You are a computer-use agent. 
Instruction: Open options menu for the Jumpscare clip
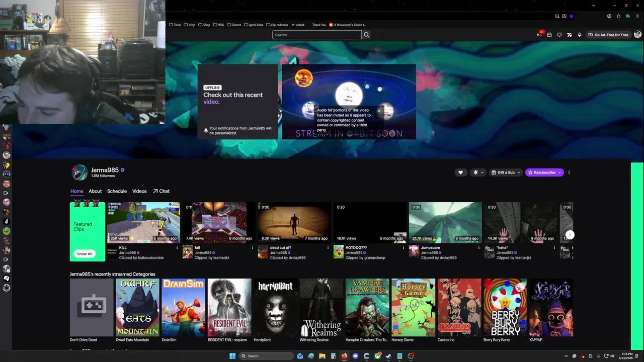coord(479,247)
